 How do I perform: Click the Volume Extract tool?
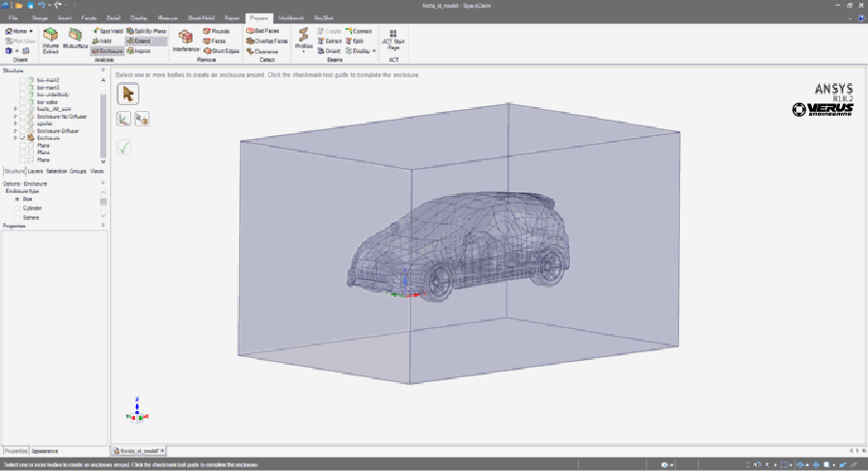click(50, 41)
